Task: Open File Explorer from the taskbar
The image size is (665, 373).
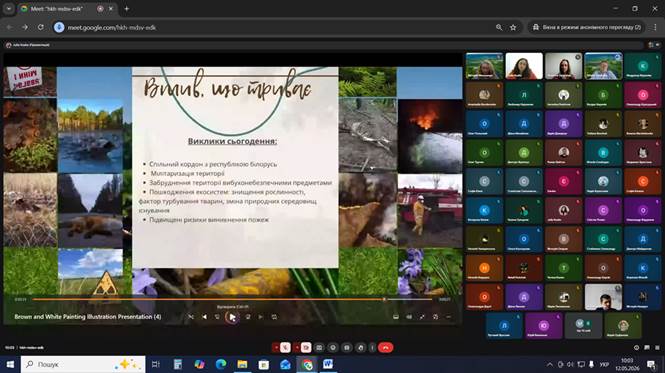Action: (x=242, y=365)
